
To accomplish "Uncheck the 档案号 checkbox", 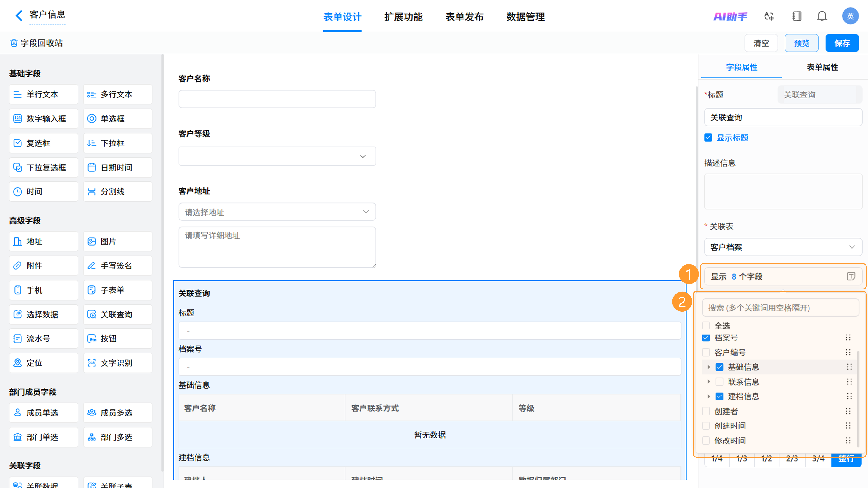I will tap(706, 338).
